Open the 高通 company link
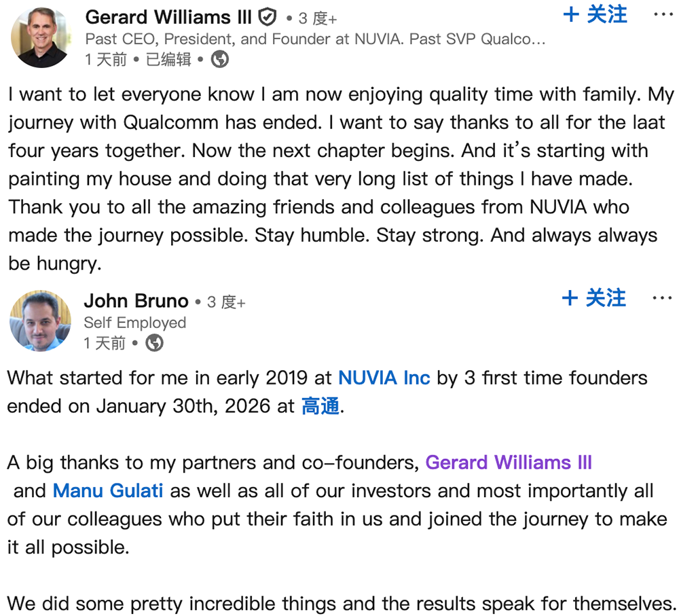This screenshot has width=679, height=616. (320, 406)
